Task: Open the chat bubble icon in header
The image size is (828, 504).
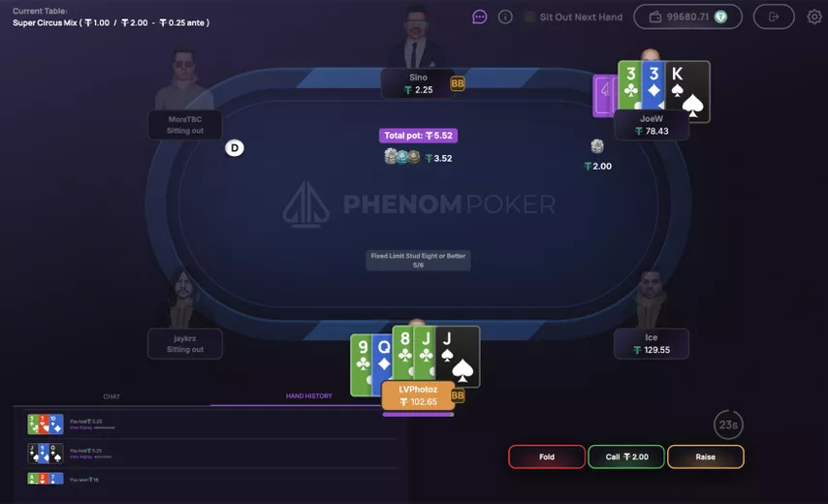Action: click(x=480, y=16)
